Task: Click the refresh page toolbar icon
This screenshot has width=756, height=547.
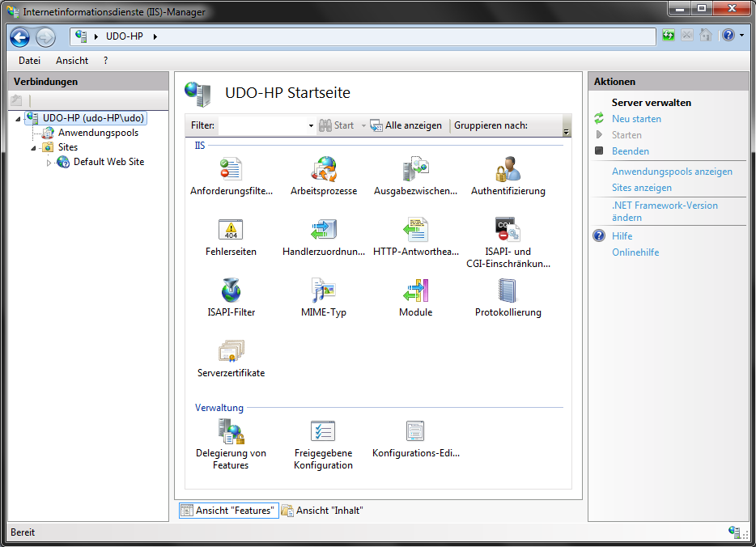Action: [x=669, y=35]
